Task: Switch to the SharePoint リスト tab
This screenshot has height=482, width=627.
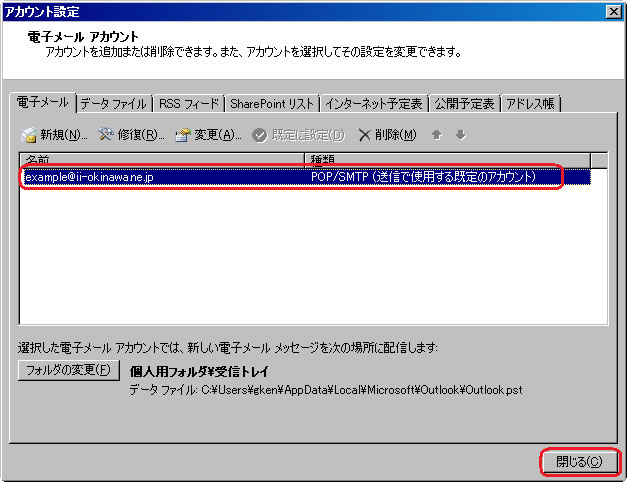Action: 272,104
